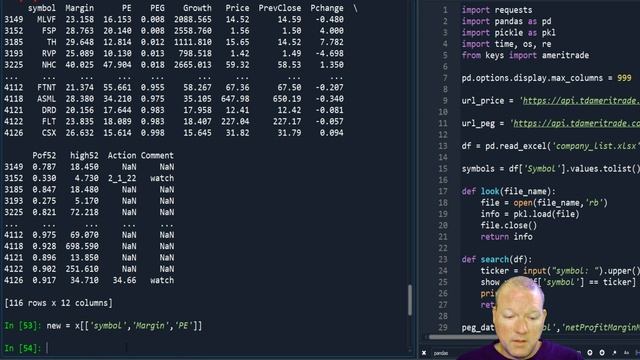640x360 pixels.
Task: Click the url_price tdameritrade link on line 9
Action: (581, 101)
